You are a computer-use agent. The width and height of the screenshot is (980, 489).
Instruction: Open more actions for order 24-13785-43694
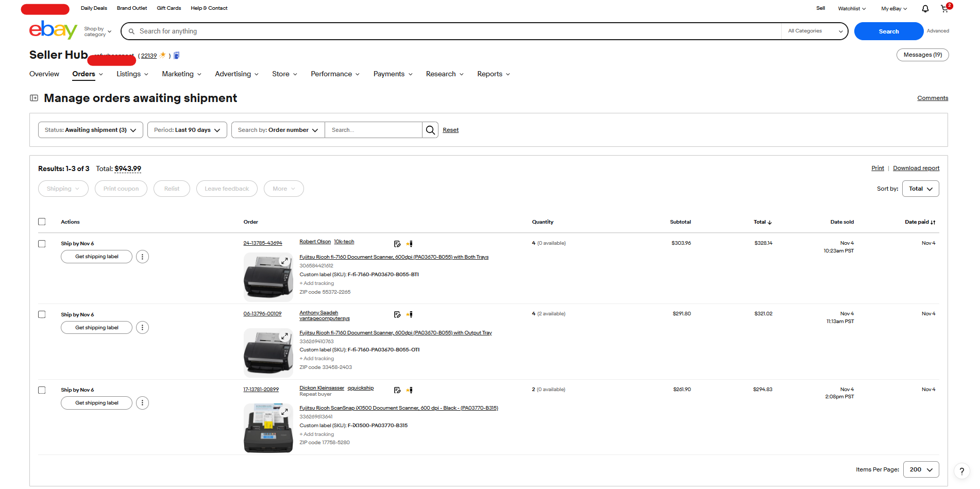coord(142,257)
